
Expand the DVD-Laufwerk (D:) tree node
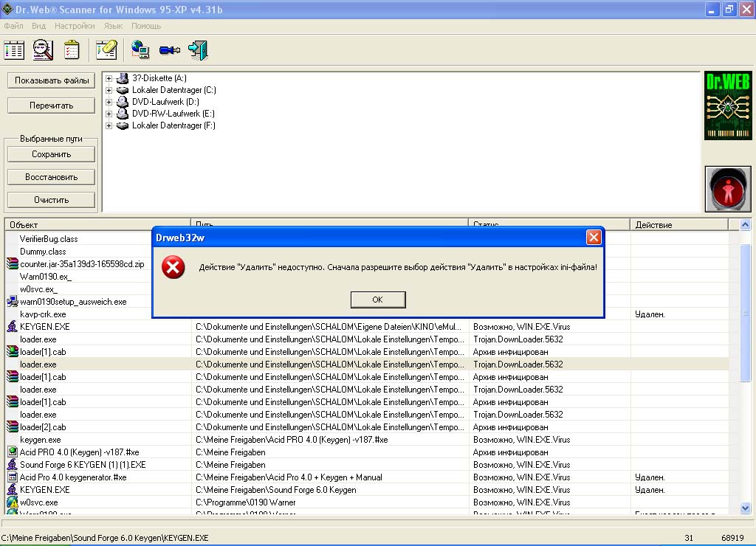click(x=109, y=102)
